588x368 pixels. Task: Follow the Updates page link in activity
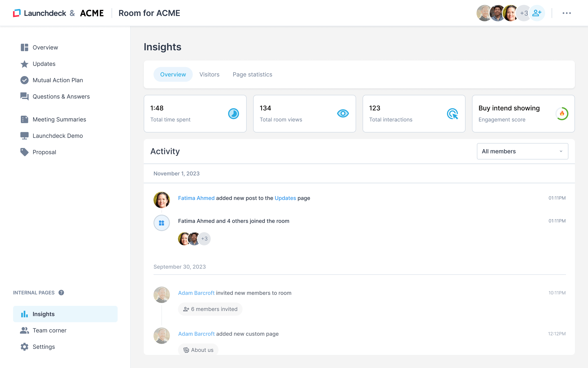point(285,198)
